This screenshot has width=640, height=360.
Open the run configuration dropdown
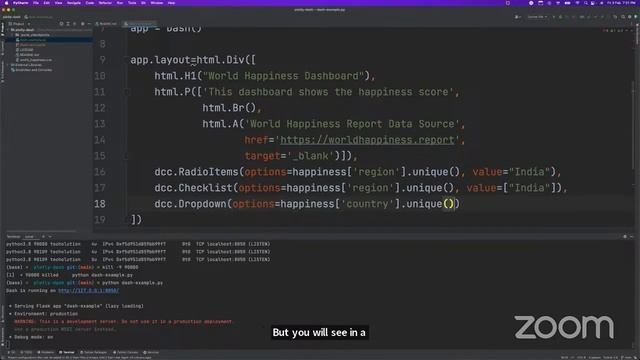coord(537,17)
